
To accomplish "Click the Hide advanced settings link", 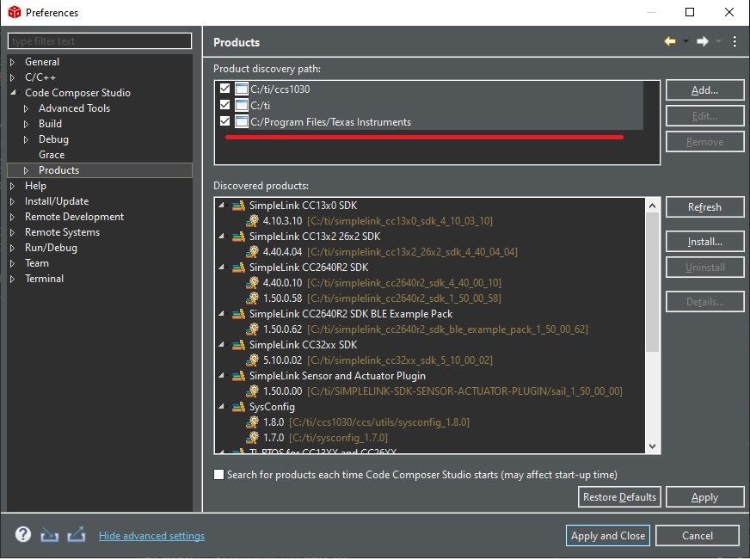I will [151, 536].
